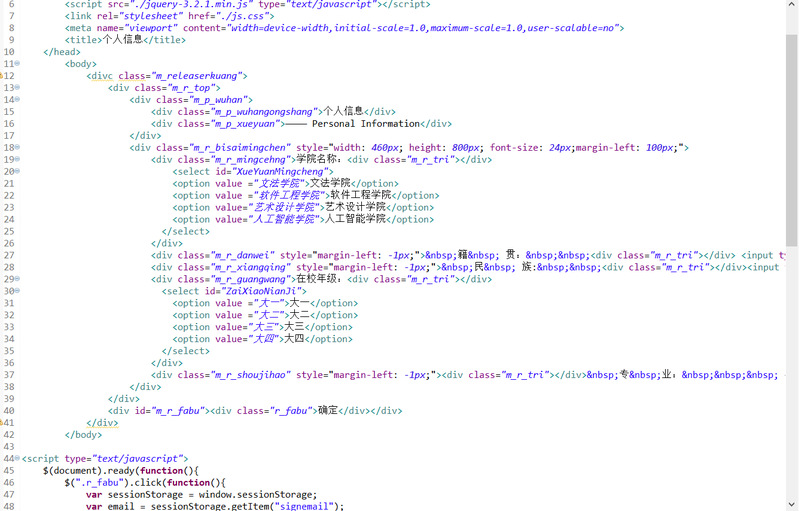Click the option text 软件工程学院

tap(361, 195)
